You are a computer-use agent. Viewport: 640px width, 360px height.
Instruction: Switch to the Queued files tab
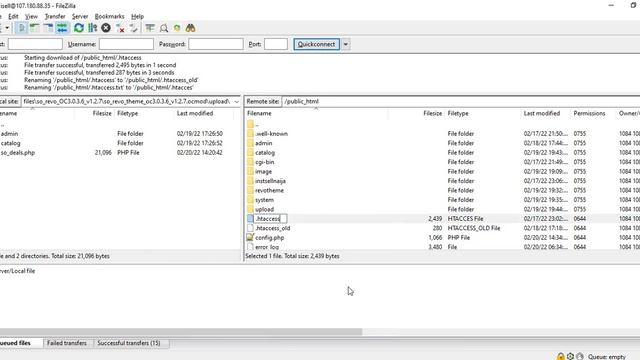(15, 343)
